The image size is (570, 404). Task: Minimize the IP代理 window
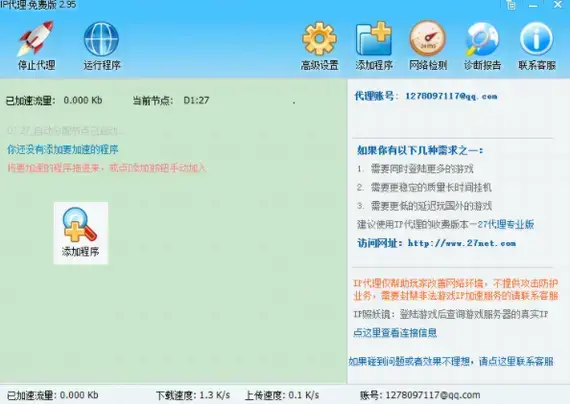coord(533,5)
